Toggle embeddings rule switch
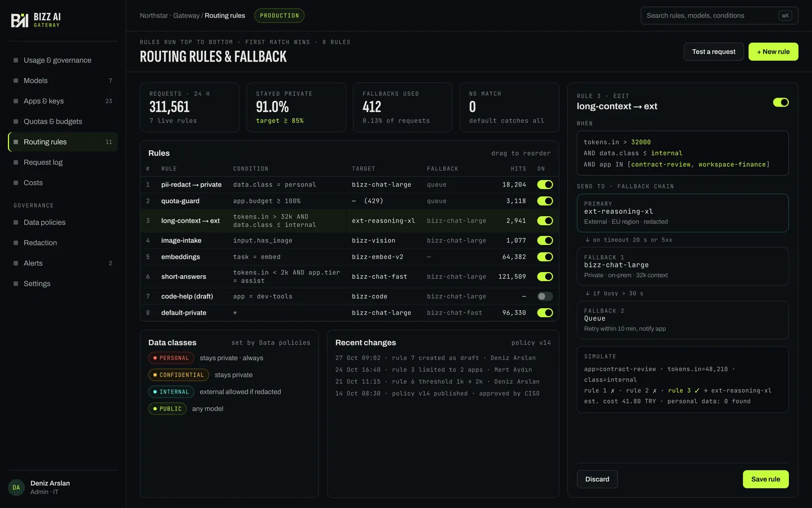 (x=545, y=257)
